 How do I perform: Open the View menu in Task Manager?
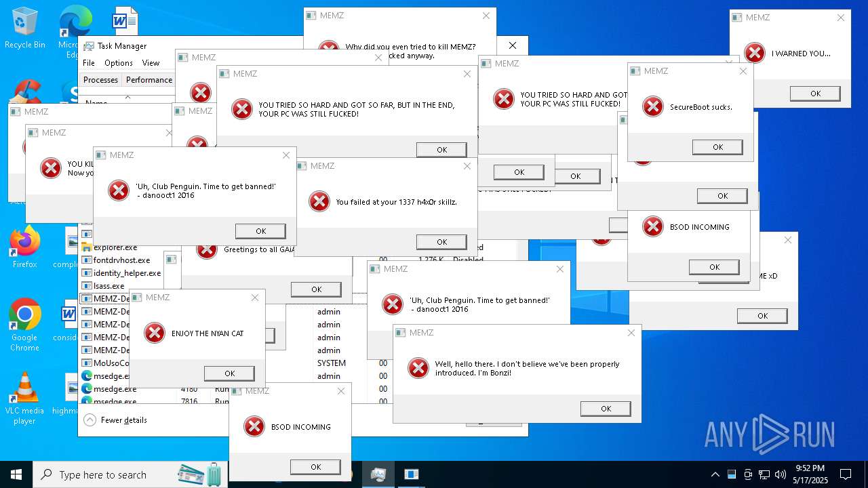151,63
